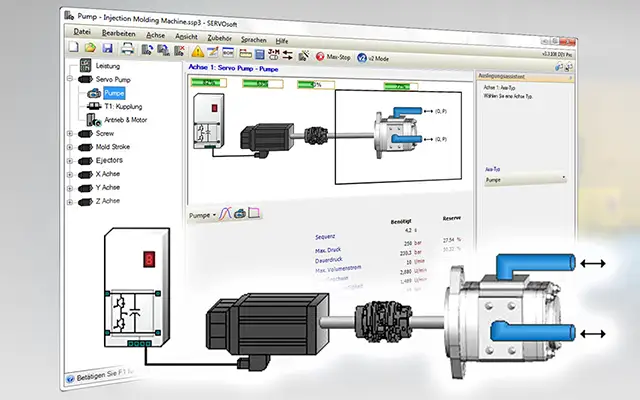Image resolution: width=640 pixels, height=400 pixels.
Task: Open the calculator tool icon
Action: [260, 54]
